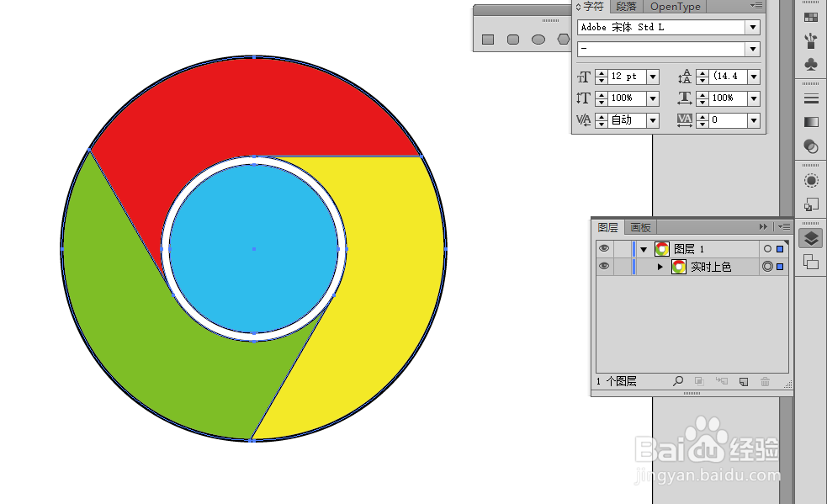Viewport: 827px width, 504px height.
Task: Open the Artboards panel dock icon
Action: tap(811, 262)
